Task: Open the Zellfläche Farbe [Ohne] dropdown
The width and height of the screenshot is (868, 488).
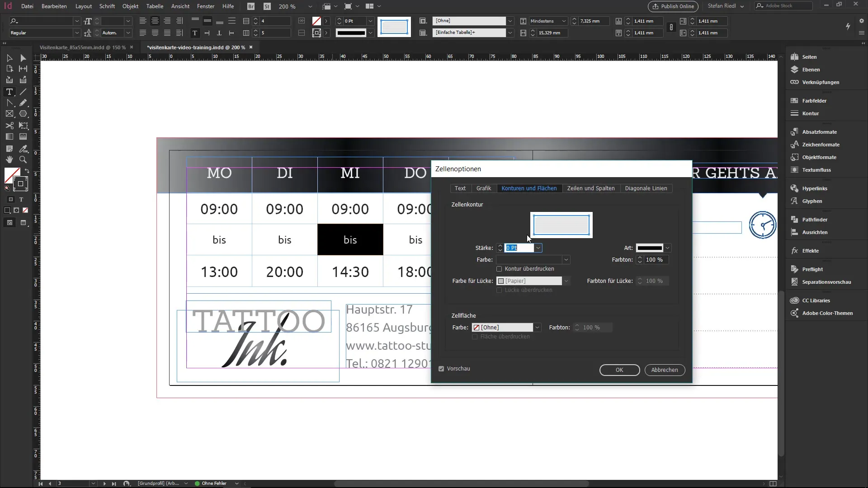Action: 537,328
